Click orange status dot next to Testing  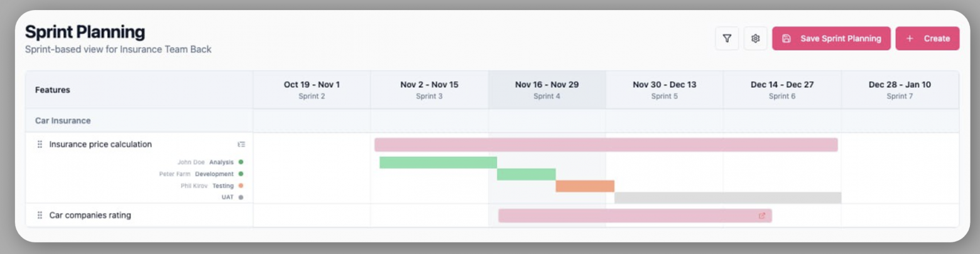(x=241, y=186)
